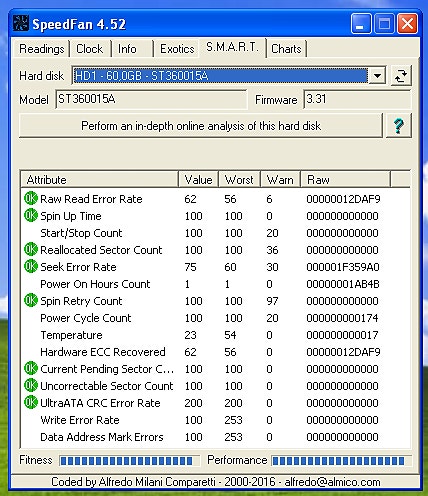The width and height of the screenshot is (428, 496).
Task: Click the SpeedFan title bar fan icon
Action: 21,23
